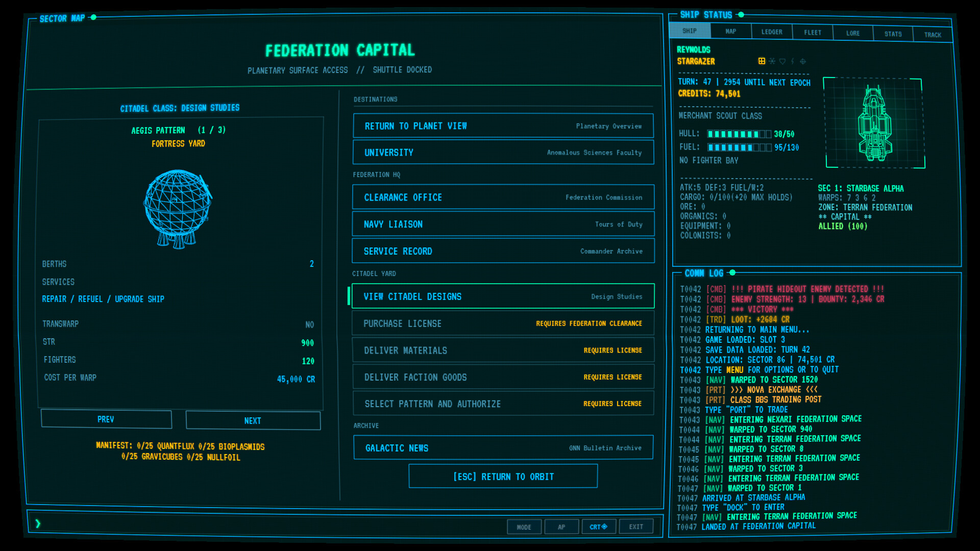Click the Purchase License option

503,323
